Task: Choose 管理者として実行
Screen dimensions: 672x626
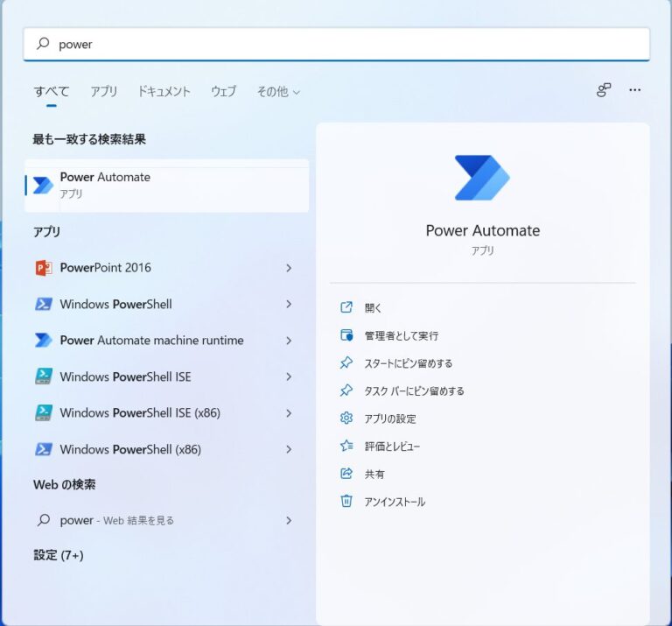Action: 401,335
